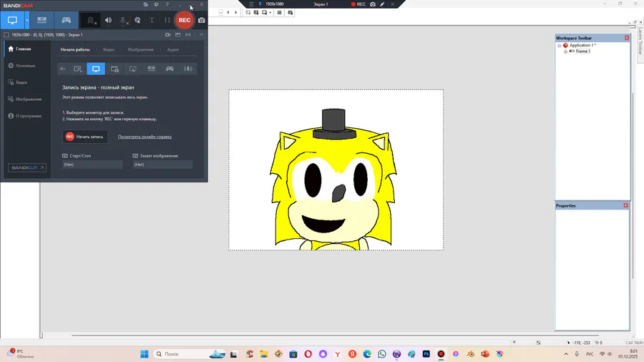Expand Application 1 in Workspace Toolbar tree
The image size is (644, 362).
coord(559,45)
